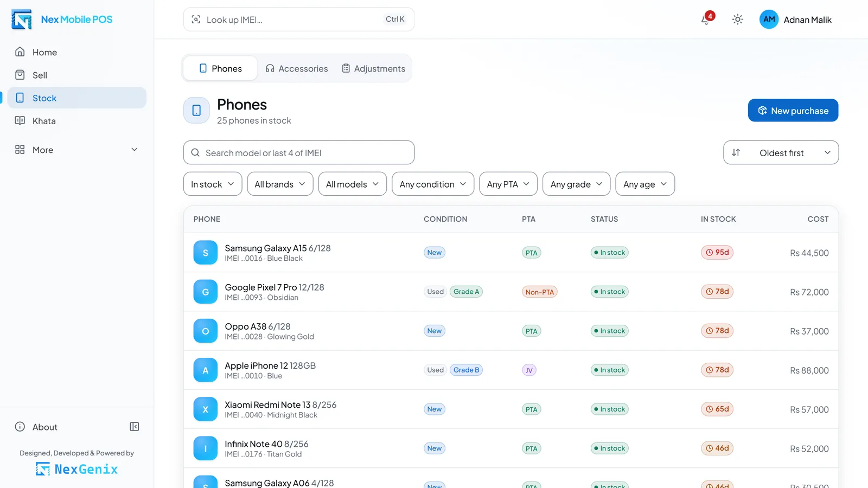This screenshot has height=488, width=868.
Task: Click the Apple iPhone 12 'A' avatar
Action: [206, 370]
